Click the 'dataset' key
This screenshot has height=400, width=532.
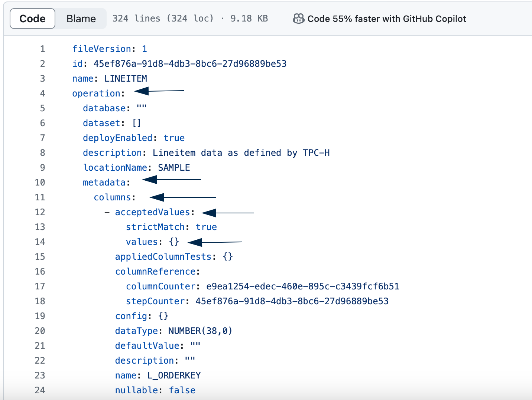pyautogui.click(x=101, y=123)
